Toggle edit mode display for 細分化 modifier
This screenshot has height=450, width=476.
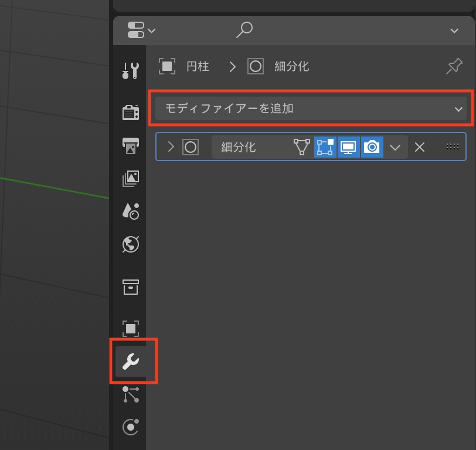[x=325, y=147]
